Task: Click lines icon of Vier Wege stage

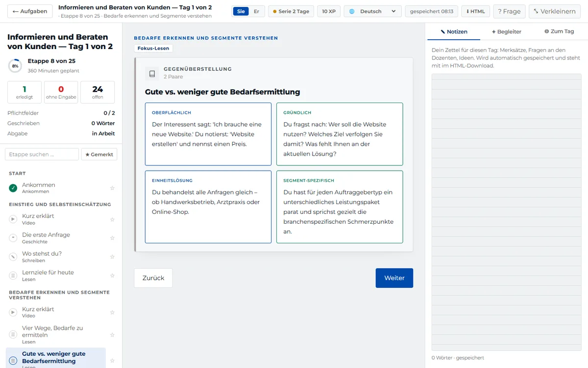Action: (x=13, y=335)
